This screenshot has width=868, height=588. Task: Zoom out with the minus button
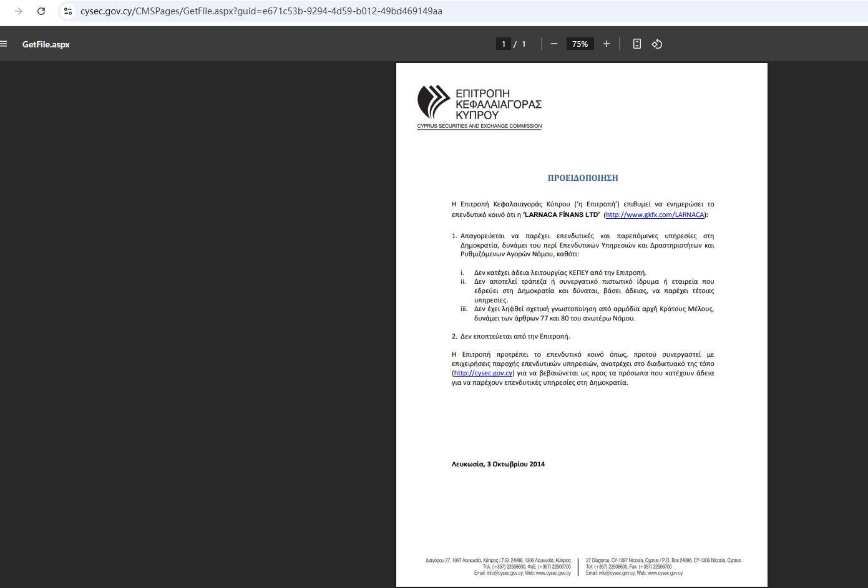[553, 44]
